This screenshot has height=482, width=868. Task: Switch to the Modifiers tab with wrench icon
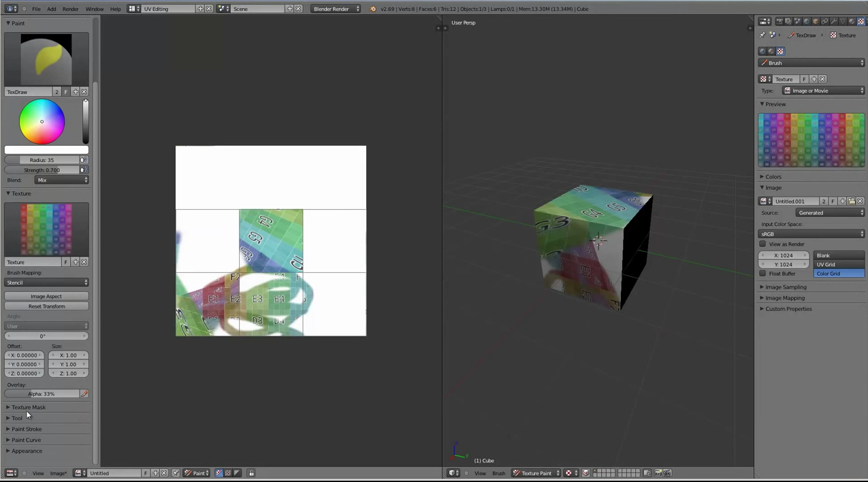pos(833,21)
